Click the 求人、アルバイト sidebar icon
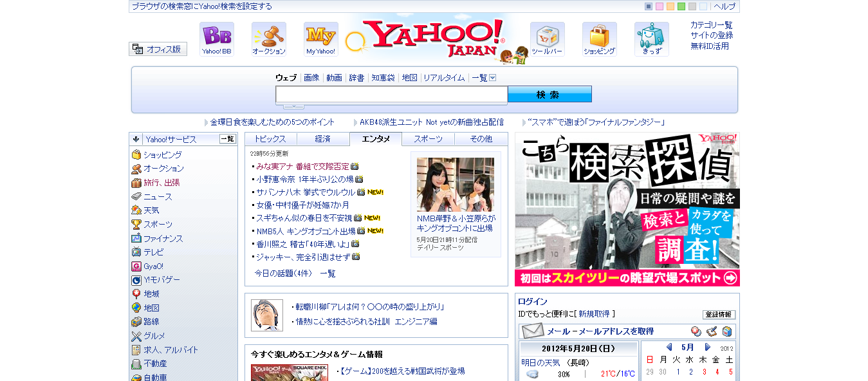868x381 pixels. click(x=136, y=350)
